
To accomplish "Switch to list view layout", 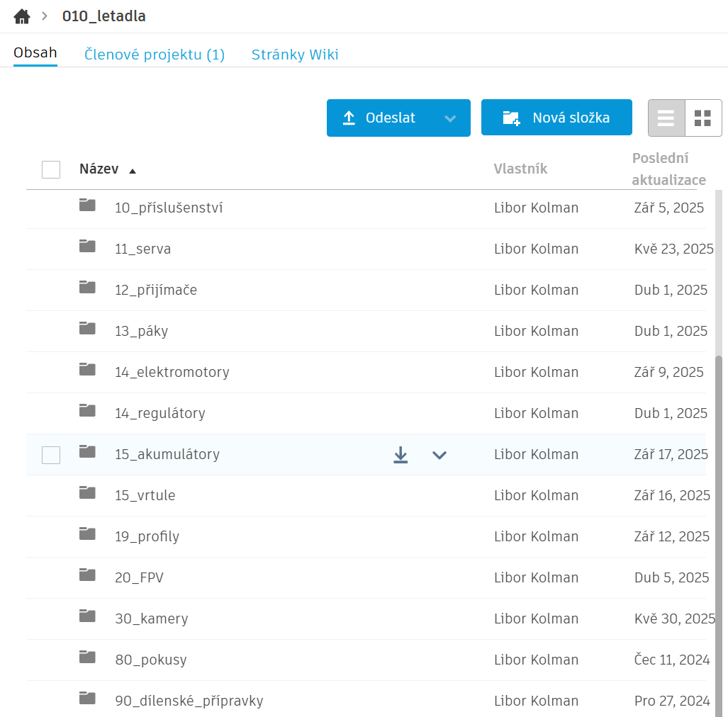I will coord(666,118).
